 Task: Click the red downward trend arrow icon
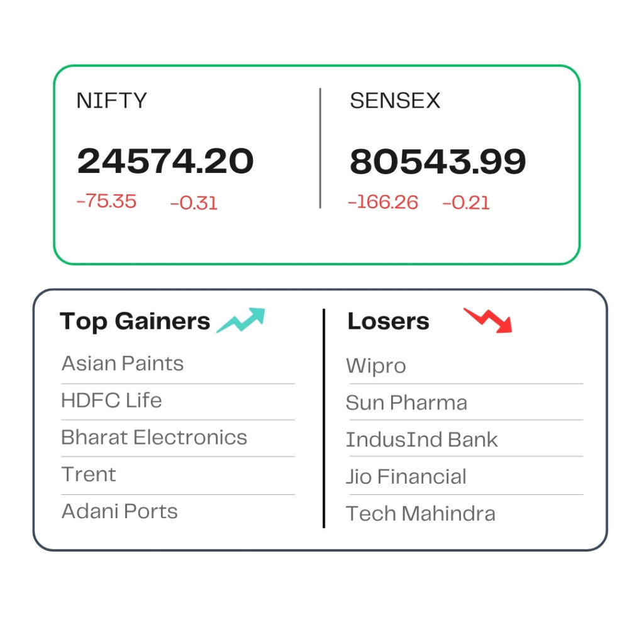tap(488, 320)
